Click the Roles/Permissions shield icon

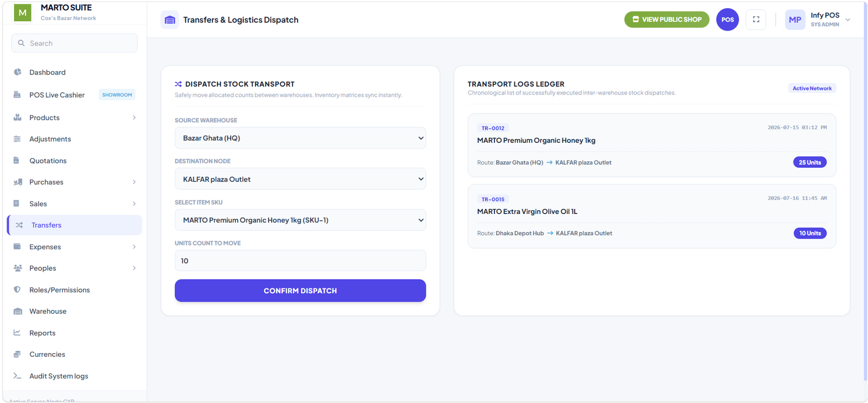pyautogui.click(x=17, y=289)
